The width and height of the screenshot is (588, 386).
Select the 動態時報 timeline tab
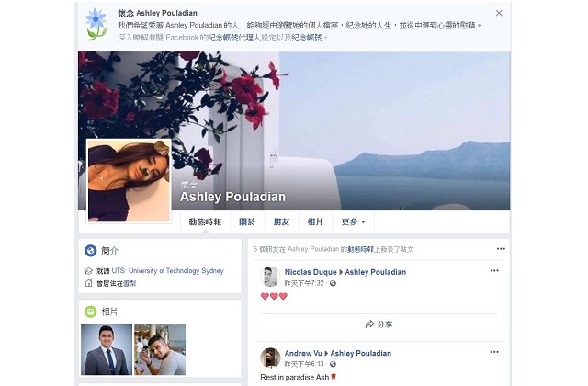coord(205,221)
